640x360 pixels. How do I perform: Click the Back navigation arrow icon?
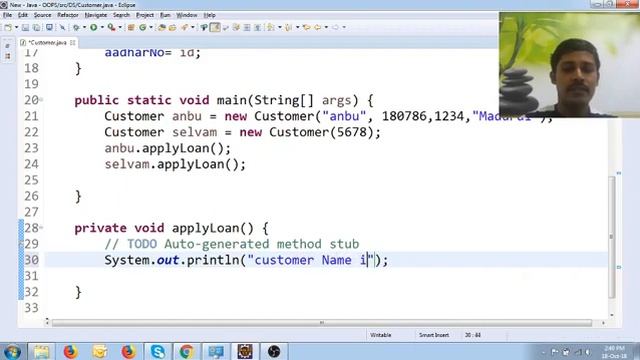[x=318, y=27]
